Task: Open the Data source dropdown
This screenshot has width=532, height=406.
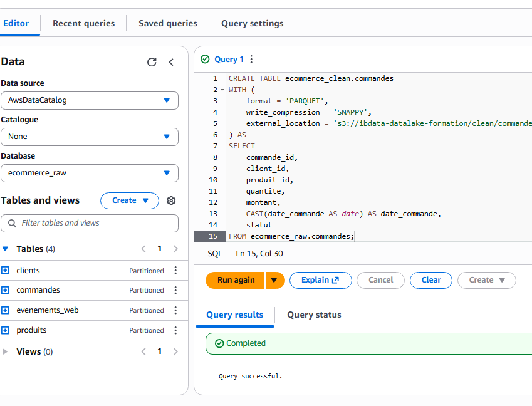Action: pyautogui.click(x=90, y=100)
